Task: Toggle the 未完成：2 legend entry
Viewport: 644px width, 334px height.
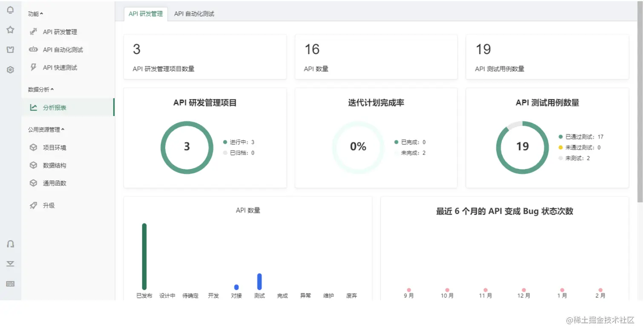Action: point(410,153)
